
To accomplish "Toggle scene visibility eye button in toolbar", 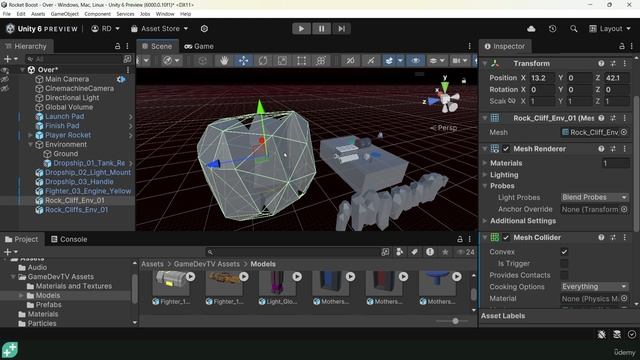I will [x=415, y=61].
